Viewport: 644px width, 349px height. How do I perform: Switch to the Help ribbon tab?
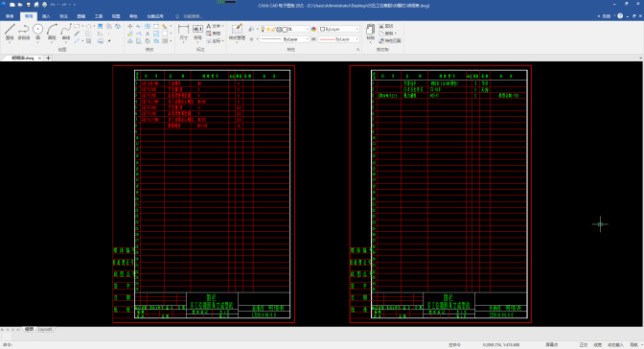point(133,16)
